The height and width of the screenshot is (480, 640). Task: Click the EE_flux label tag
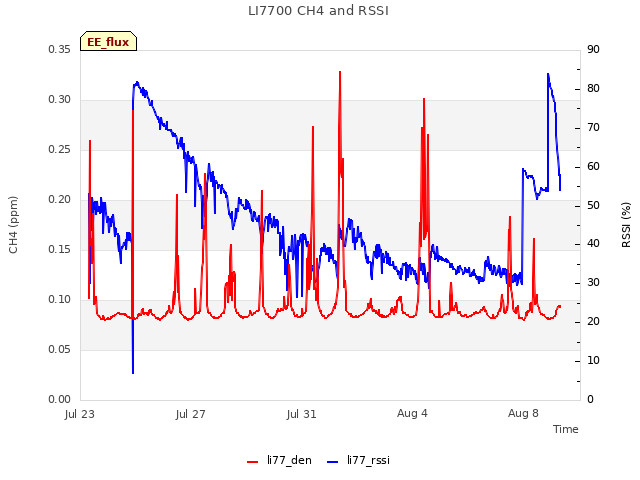pyautogui.click(x=108, y=41)
